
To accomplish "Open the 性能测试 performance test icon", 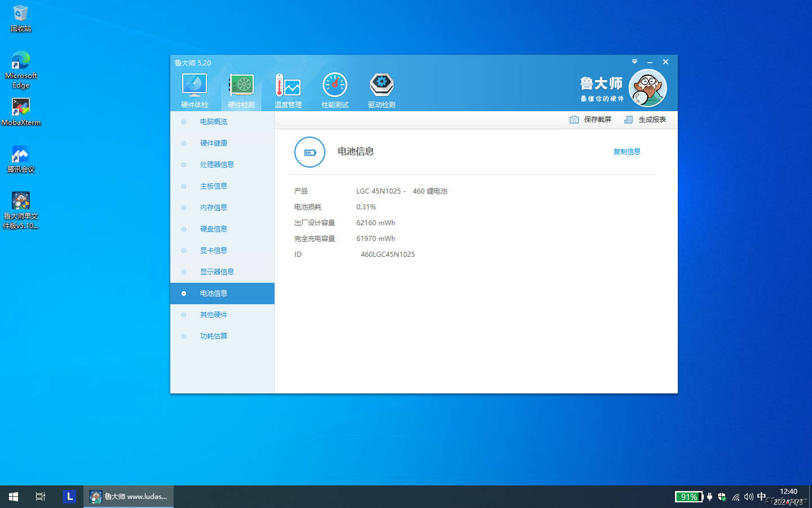I will tap(334, 86).
